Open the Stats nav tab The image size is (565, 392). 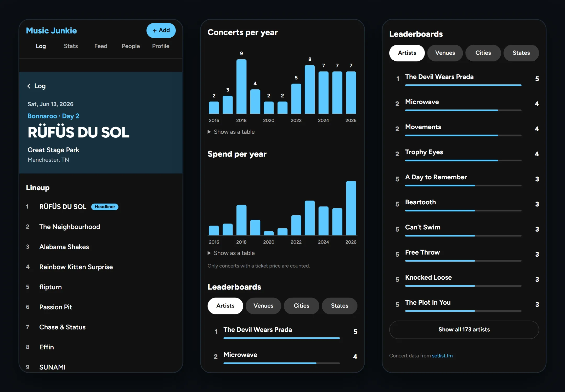pyautogui.click(x=71, y=46)
